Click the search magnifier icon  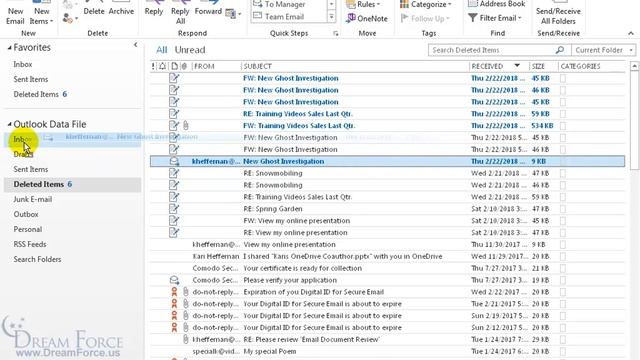click(560, 50)
